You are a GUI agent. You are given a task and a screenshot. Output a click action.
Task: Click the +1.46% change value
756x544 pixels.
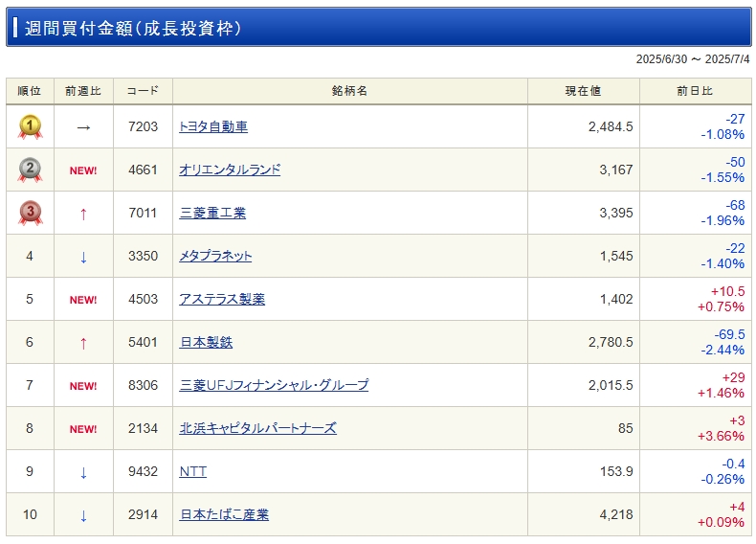click(x=721, y=393)
